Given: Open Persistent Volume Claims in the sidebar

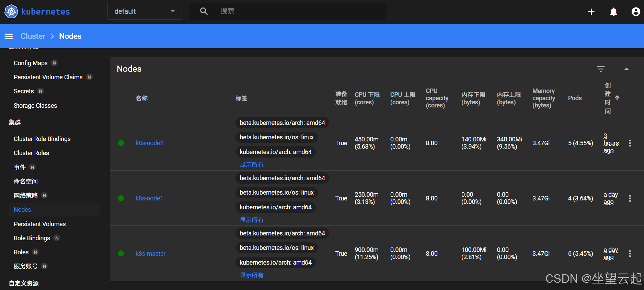Looking at the screenshot, I should pyautogui.click(x=48, y=77).
